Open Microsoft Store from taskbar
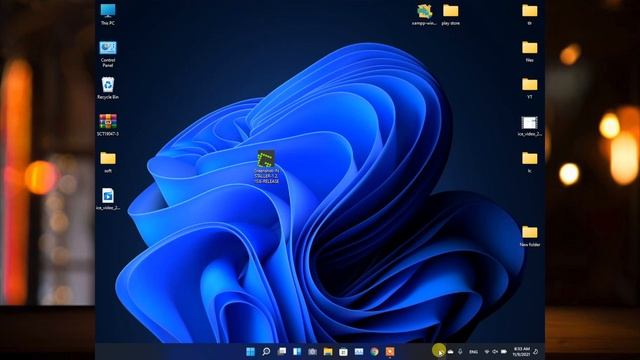640x360 pixels. pos(343,351)
